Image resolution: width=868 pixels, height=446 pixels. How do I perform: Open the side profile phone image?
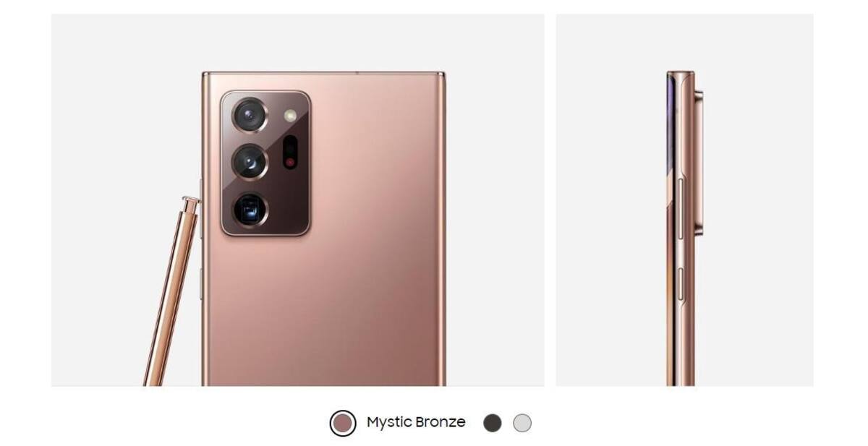click(x=684, y=200)
